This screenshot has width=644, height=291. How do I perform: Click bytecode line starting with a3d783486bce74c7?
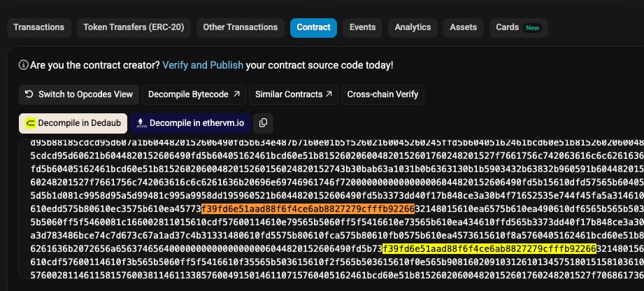(337, 236)
